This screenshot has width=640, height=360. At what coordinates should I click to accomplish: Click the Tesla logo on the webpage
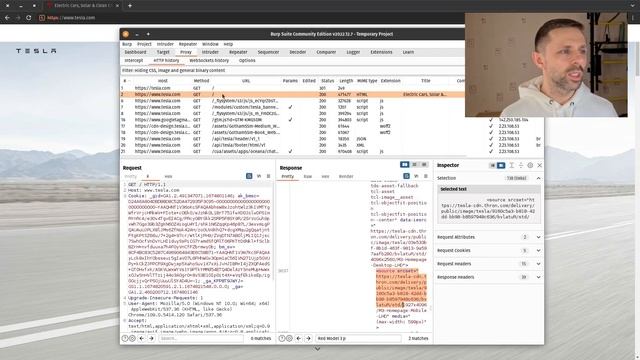[36, 51]
